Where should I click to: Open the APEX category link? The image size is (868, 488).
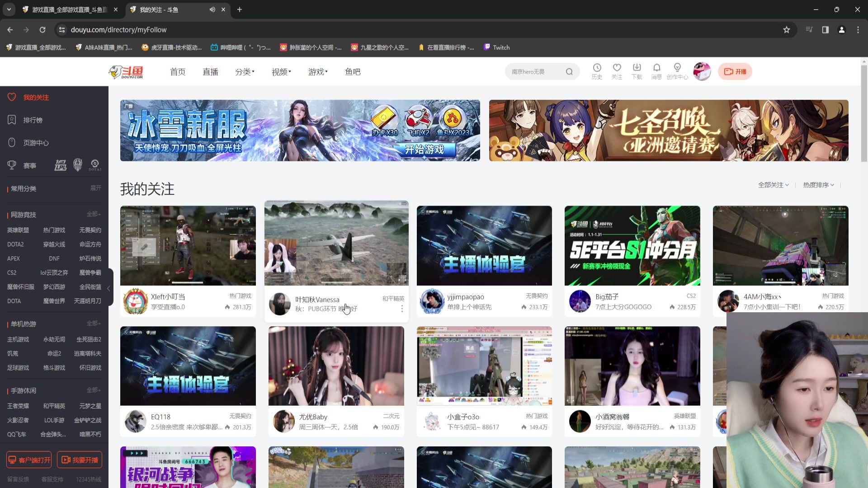[x=14, y=259]
